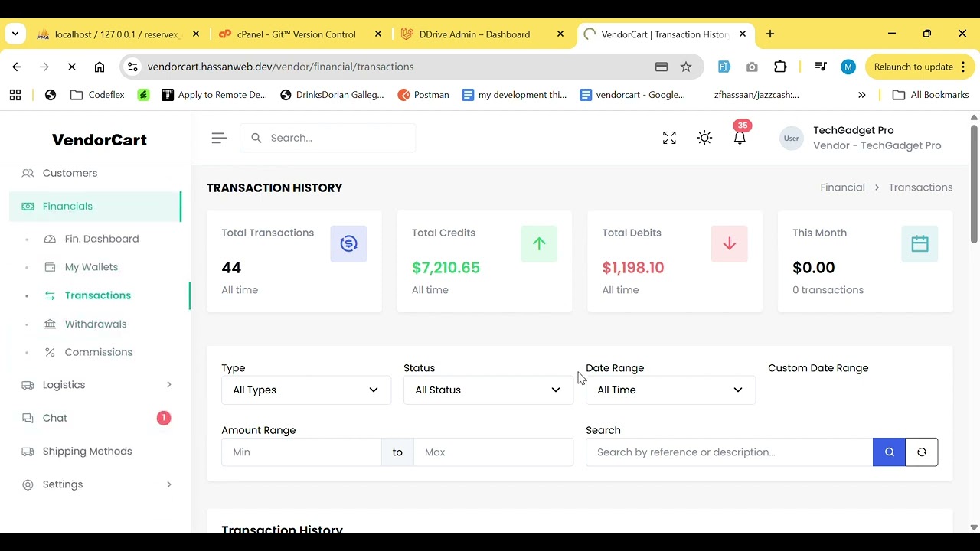Viewport: 980px width, 551px height.
Task: Click the Total Debits down-arrow icon
Action: [729, 243]
